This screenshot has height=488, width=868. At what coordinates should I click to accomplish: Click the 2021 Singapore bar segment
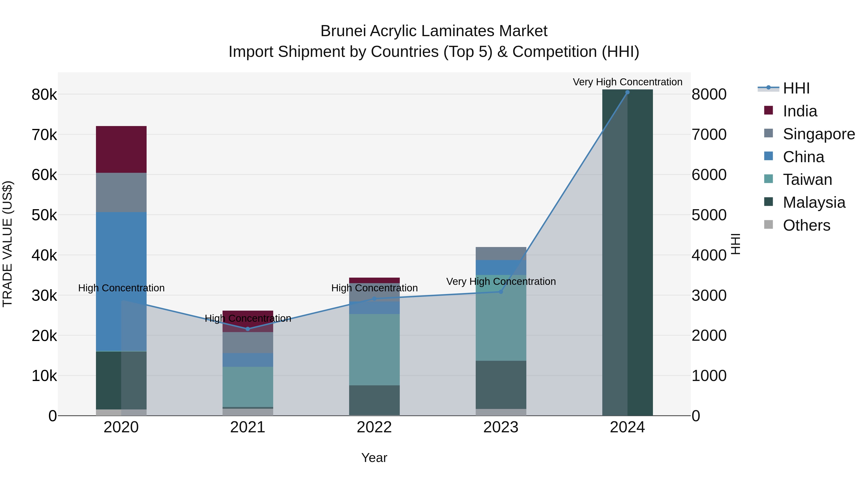point(248,343)
